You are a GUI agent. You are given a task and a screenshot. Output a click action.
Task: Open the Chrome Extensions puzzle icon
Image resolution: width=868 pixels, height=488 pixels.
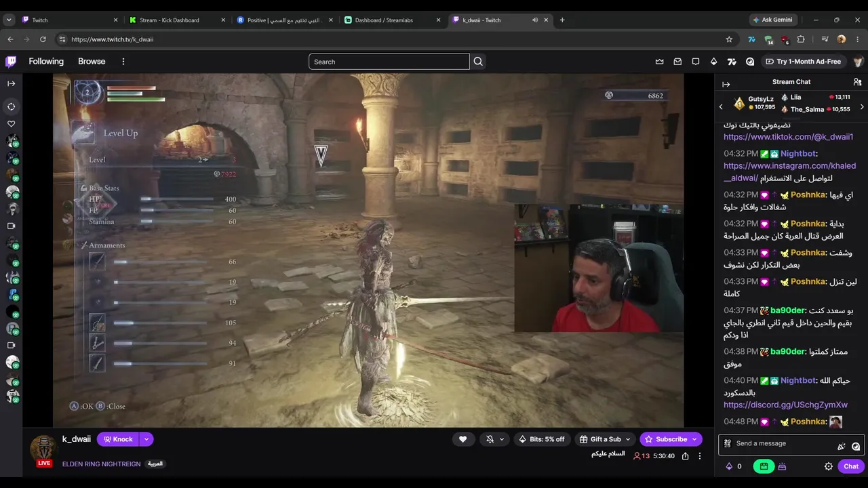pos(801,39)
